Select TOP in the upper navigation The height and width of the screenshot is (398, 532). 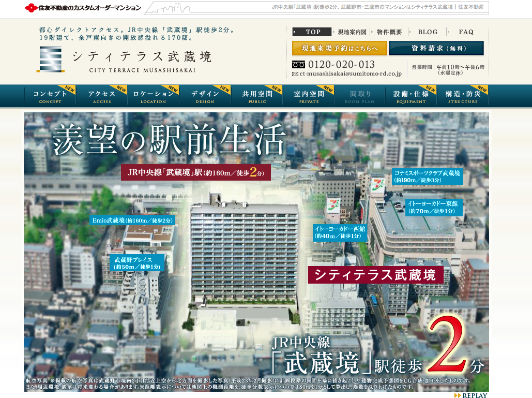[312, 32]
